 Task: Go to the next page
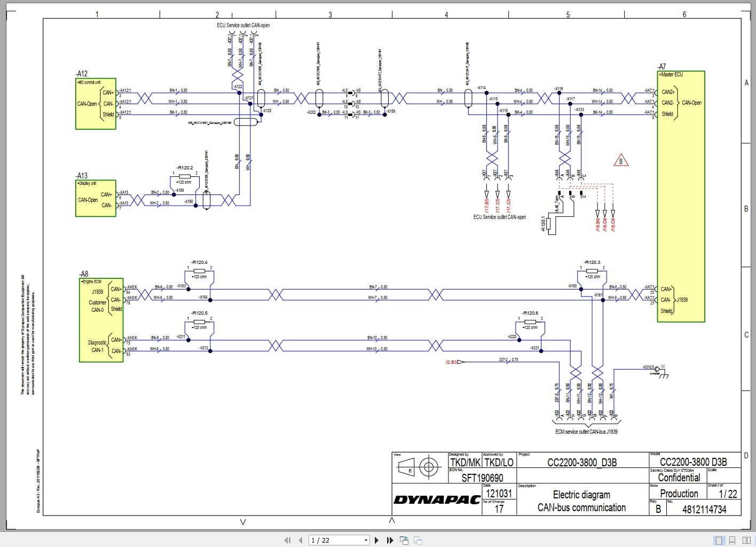click(376, 540)
